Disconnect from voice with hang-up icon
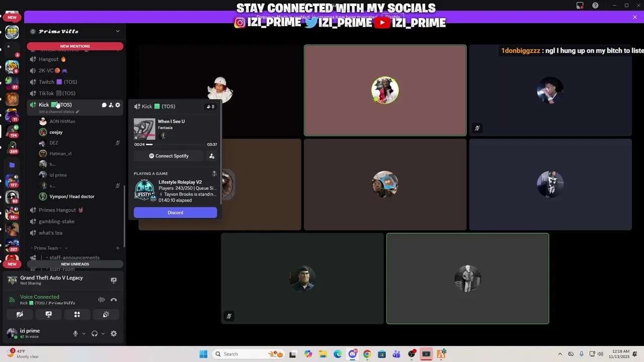Viewport: 644px width, 362px height. pyautogui.click(x=114, y=300)
